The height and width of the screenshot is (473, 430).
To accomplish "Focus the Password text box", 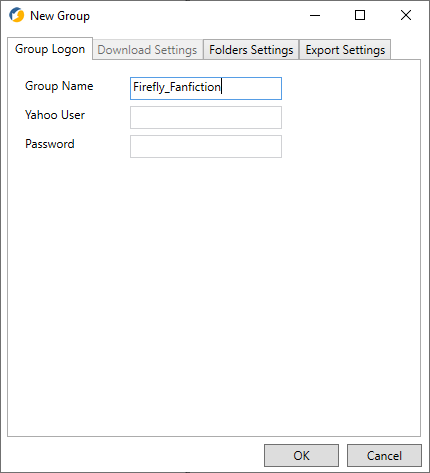I will click(x=206, y=146).
